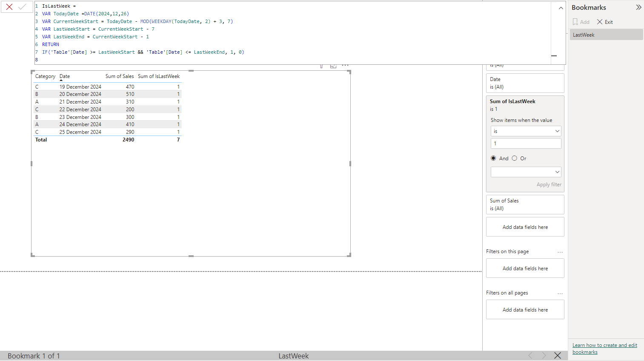Click the sales value 510 cell
This screenshot has width=644, height=361.
(130, 94)
